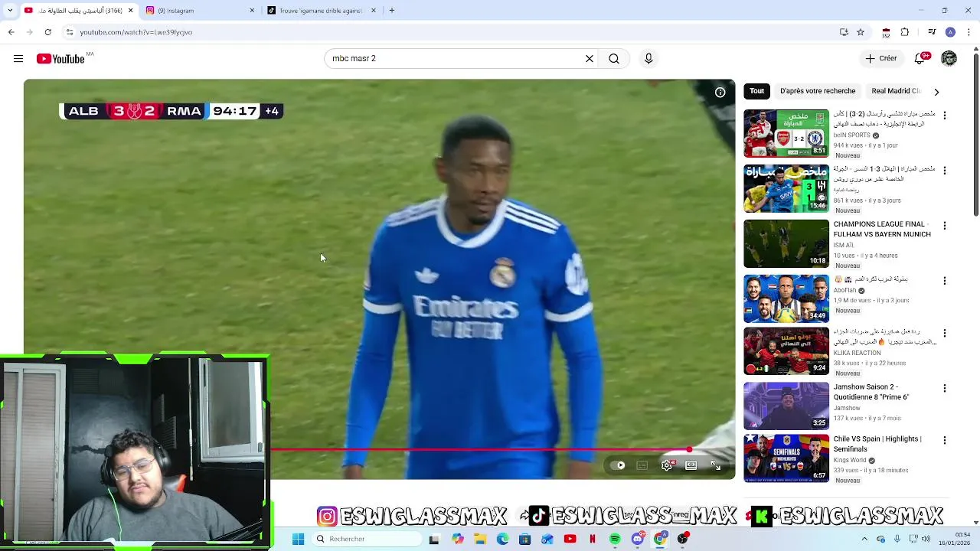Open OBS Studio from the taskbar
This screenshot has width=980, height=551.
click(x=682, y=539)
